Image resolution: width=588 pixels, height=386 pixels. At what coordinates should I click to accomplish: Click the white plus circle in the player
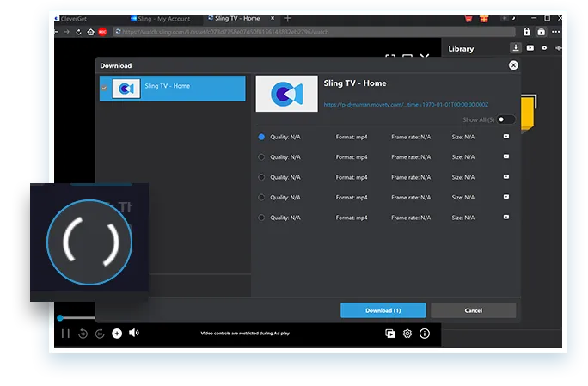117,333
